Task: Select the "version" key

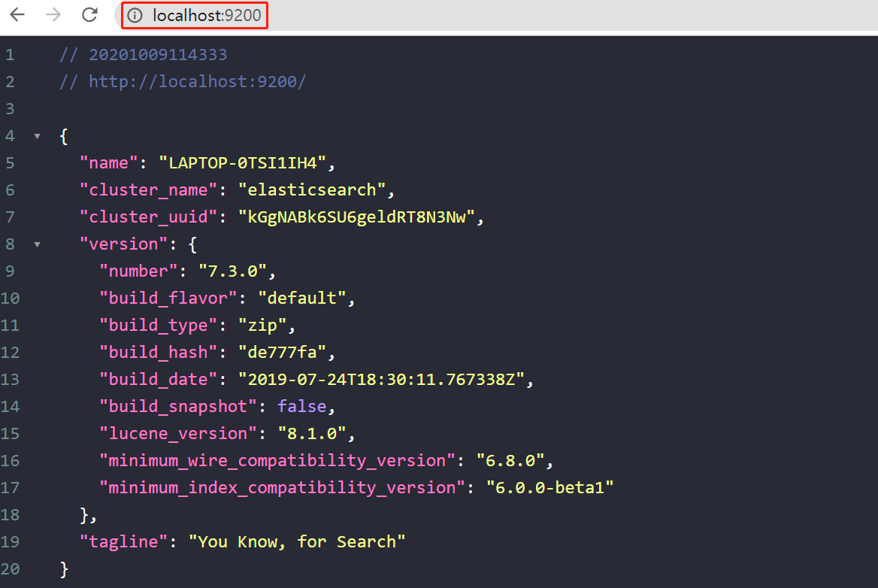Action: coord(124,244)
